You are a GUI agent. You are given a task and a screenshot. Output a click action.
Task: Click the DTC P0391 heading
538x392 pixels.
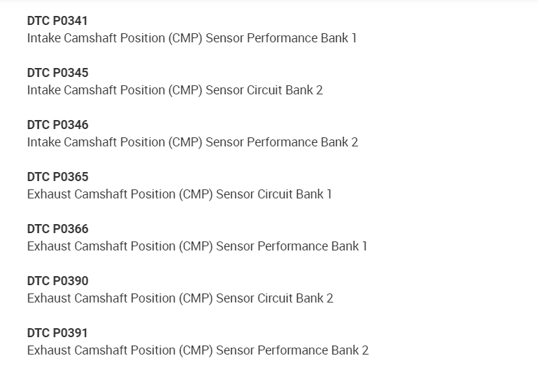[x=58, y=333]
